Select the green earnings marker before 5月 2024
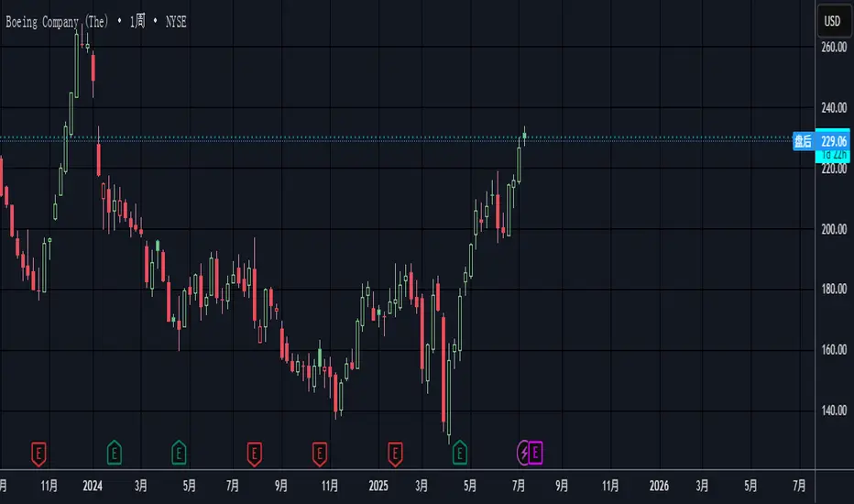The image size is (854, 504). point(180,451)
